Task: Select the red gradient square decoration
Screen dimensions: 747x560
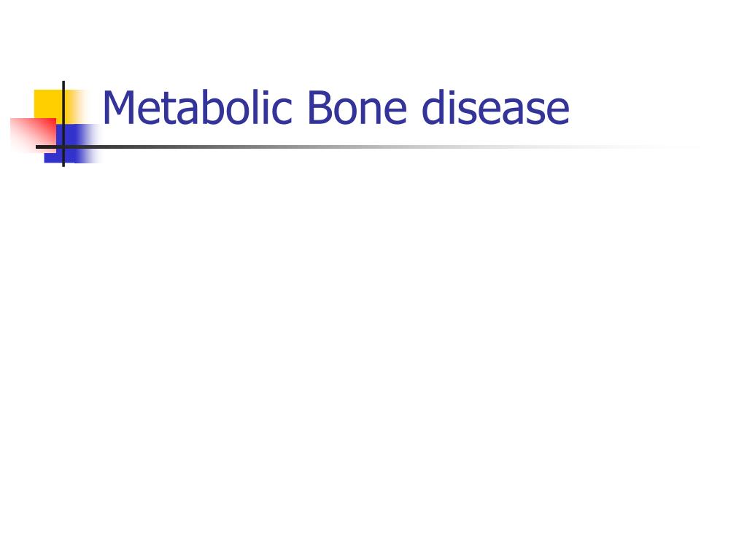Action: tap(33, 134)
